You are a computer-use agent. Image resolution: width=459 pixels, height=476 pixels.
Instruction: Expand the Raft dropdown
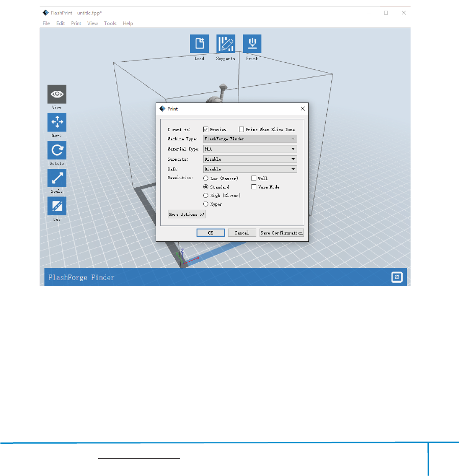pos(250,169)
